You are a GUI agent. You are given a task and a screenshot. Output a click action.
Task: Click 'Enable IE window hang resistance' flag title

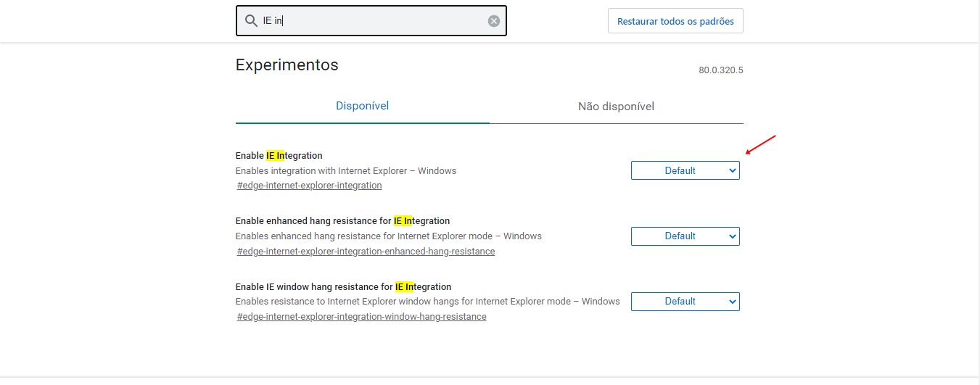pos(343,286)
